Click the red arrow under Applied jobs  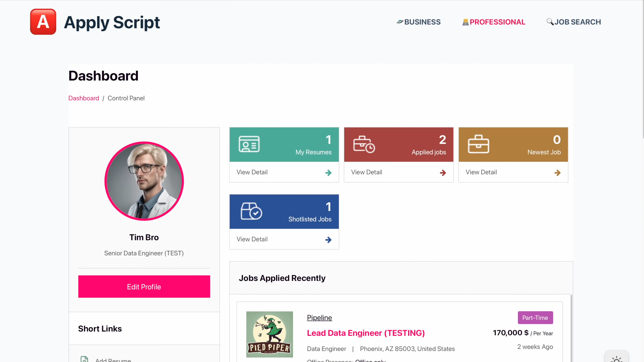point(443,173)
